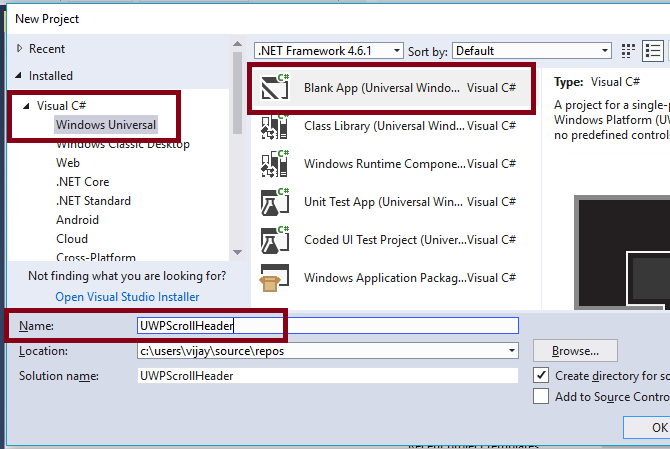670x449 pixels.
Task: Select .NET Standard category
Action: pos(93,200)
